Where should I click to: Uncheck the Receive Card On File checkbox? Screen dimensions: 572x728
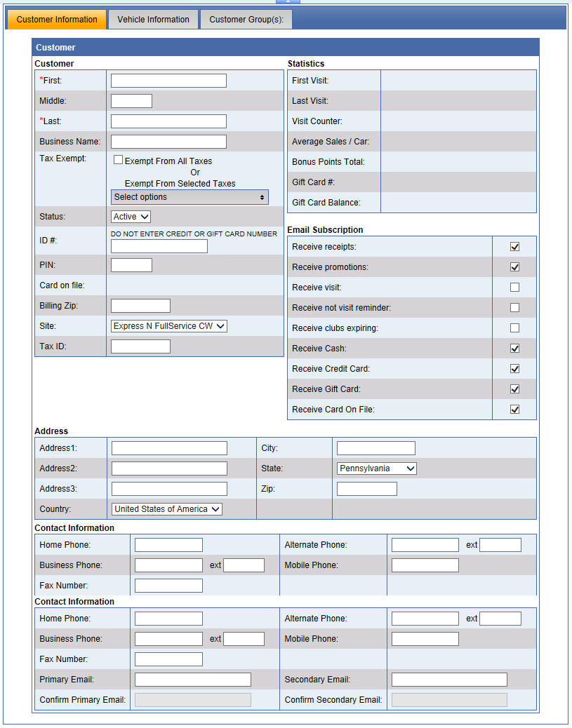pos(514,409)
